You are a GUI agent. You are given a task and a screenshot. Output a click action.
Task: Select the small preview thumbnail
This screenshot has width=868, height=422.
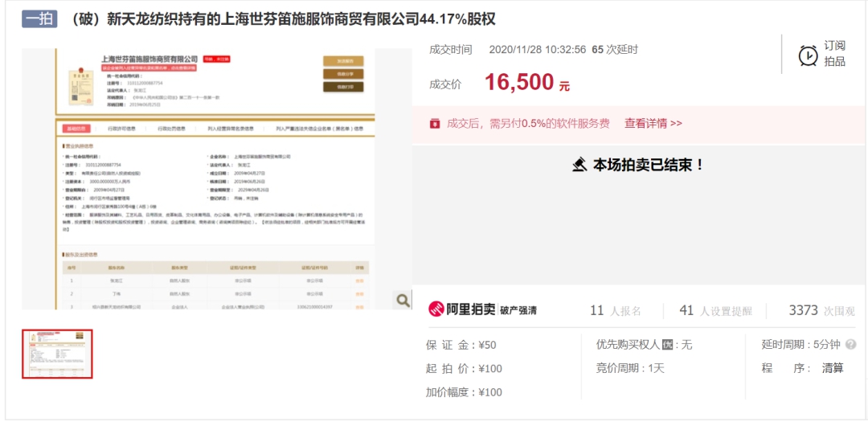[57, 354]
